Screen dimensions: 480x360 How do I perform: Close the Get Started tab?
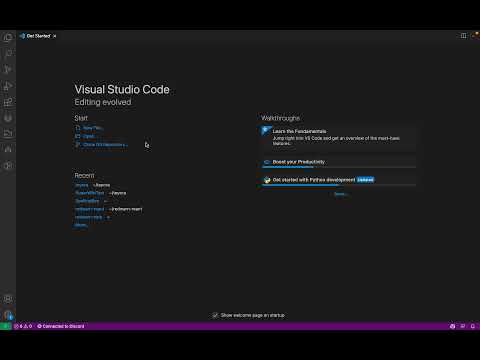click(x=55, y=36)
